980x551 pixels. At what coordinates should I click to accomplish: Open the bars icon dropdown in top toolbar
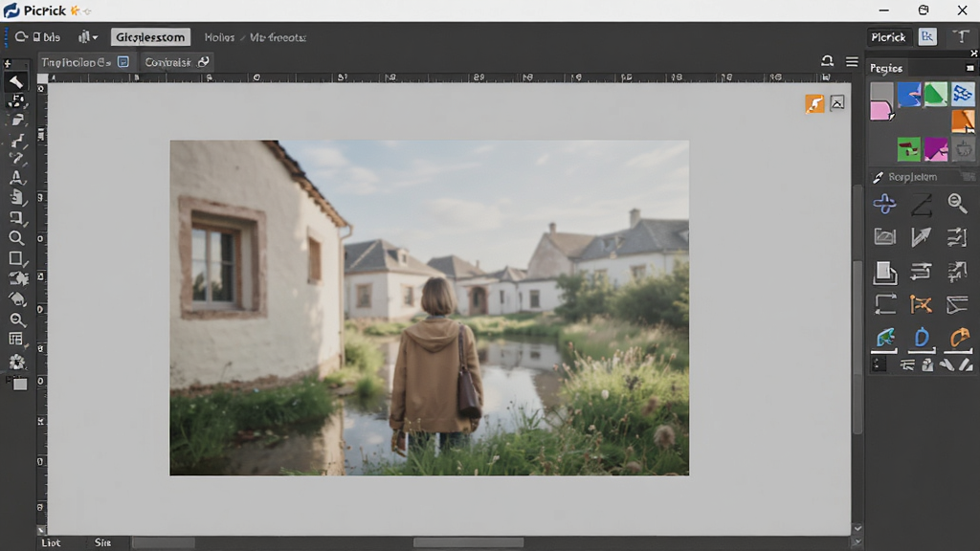click(87, 37)
